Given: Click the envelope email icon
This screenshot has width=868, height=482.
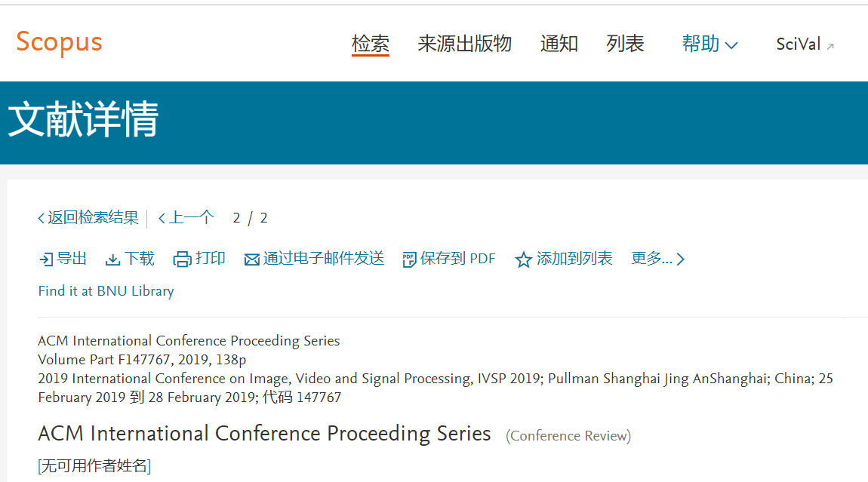Looking at the screenshot, I should 252,259.
